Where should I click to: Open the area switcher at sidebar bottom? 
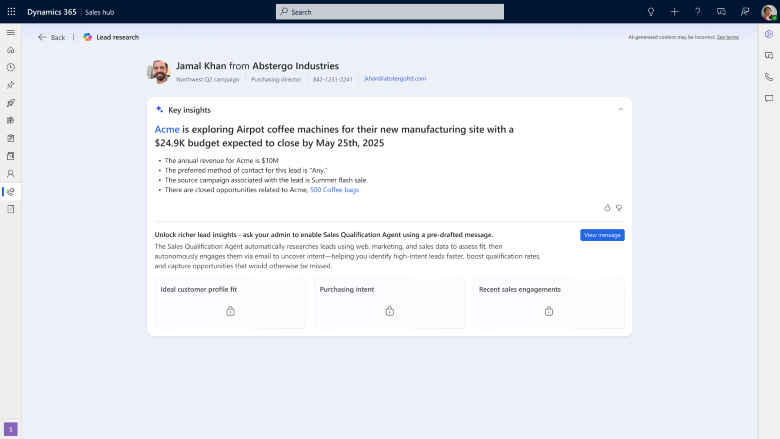(x=11, y=429)
